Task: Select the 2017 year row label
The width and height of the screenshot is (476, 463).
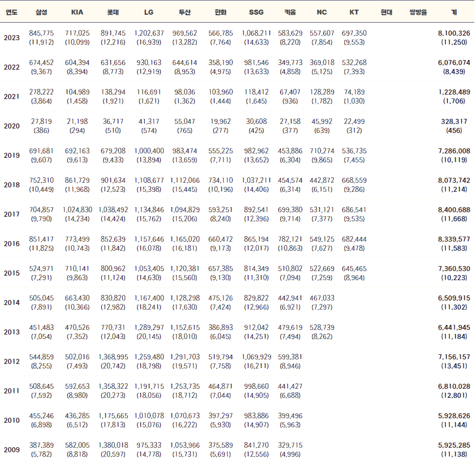Action: pos(11,215)
